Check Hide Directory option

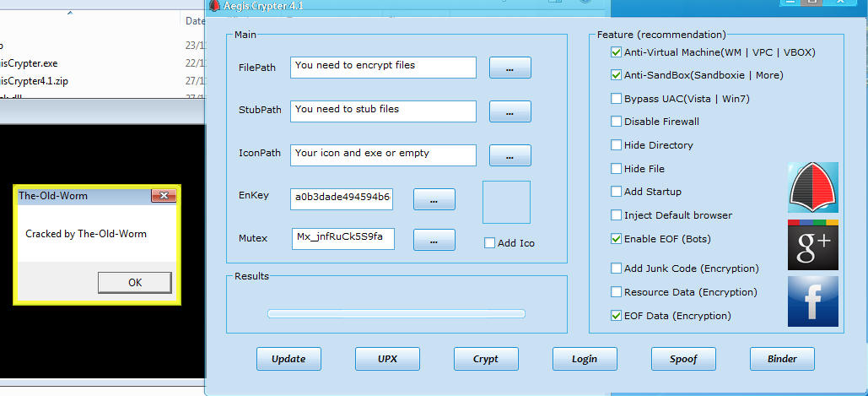(616, 144)
